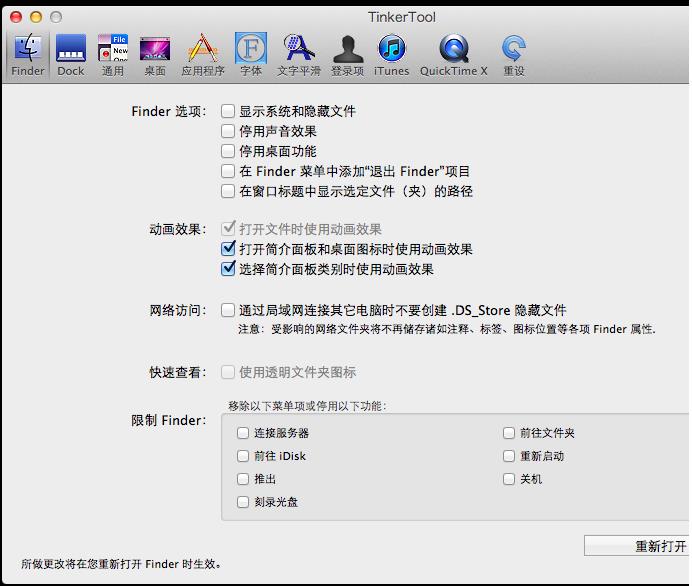Enable the .DS_Store network option checkbox
This screenshot has width=692, height=586.
pos(228,310)
